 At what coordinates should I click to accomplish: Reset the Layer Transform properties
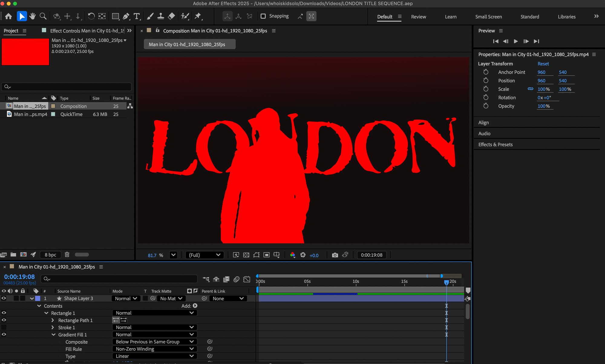(543, 64)
